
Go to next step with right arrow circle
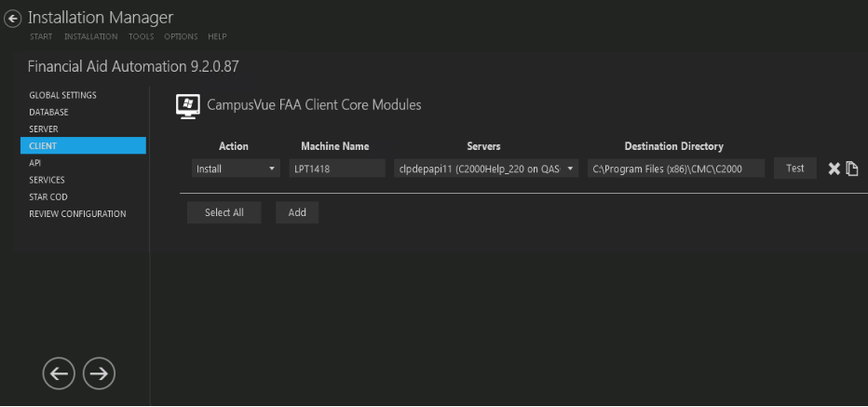(99, 373)
